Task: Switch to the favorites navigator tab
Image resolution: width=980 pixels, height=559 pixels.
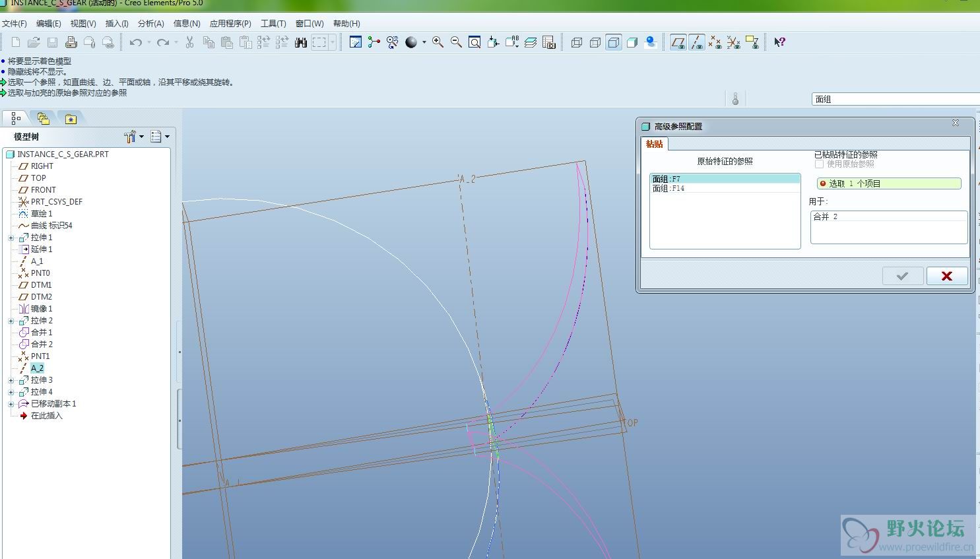Action: pos(71,119)
